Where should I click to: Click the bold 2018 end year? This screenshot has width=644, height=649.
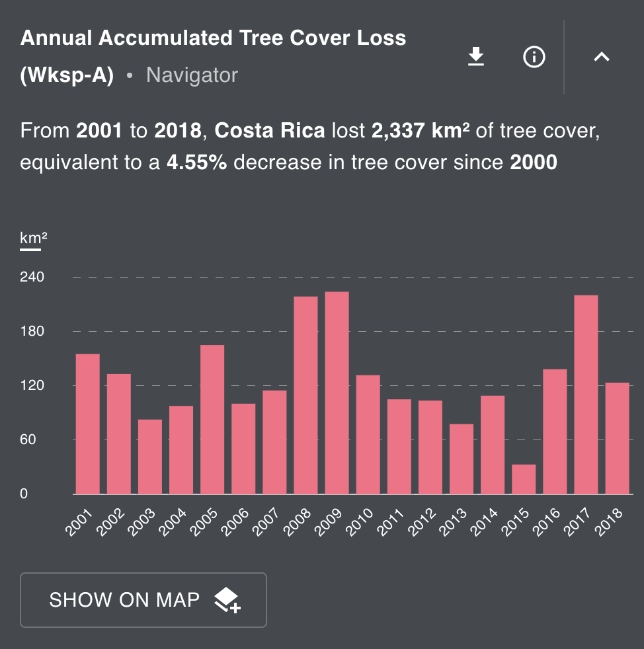177,131
